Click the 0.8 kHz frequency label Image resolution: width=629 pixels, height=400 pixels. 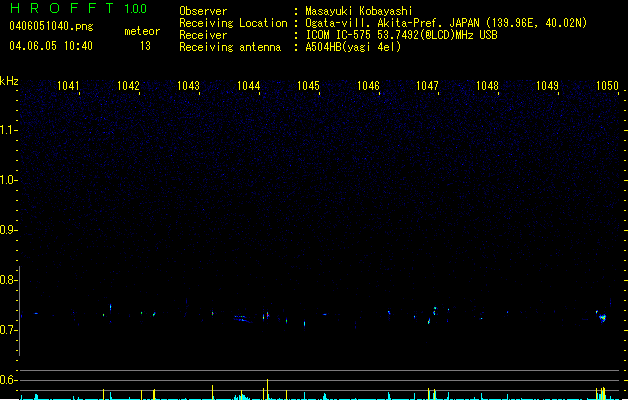(8, 280)
